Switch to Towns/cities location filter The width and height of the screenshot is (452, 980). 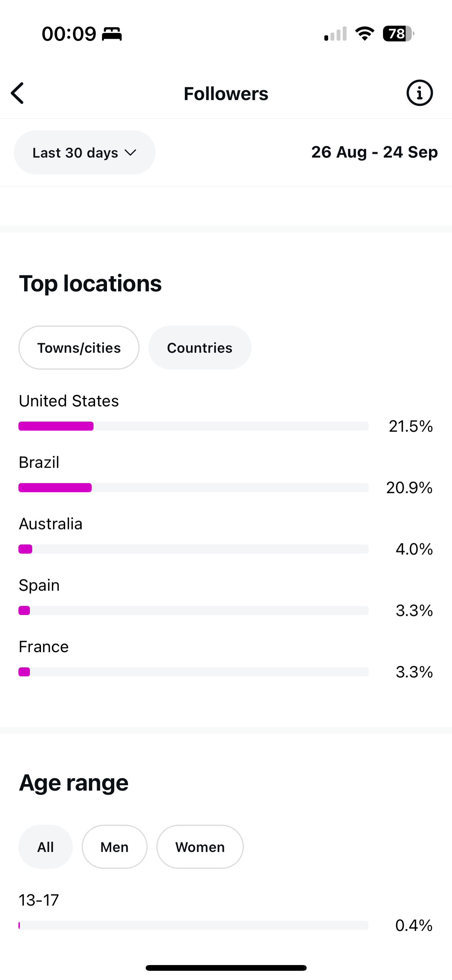pyautogui.click(x=79, y=348)
